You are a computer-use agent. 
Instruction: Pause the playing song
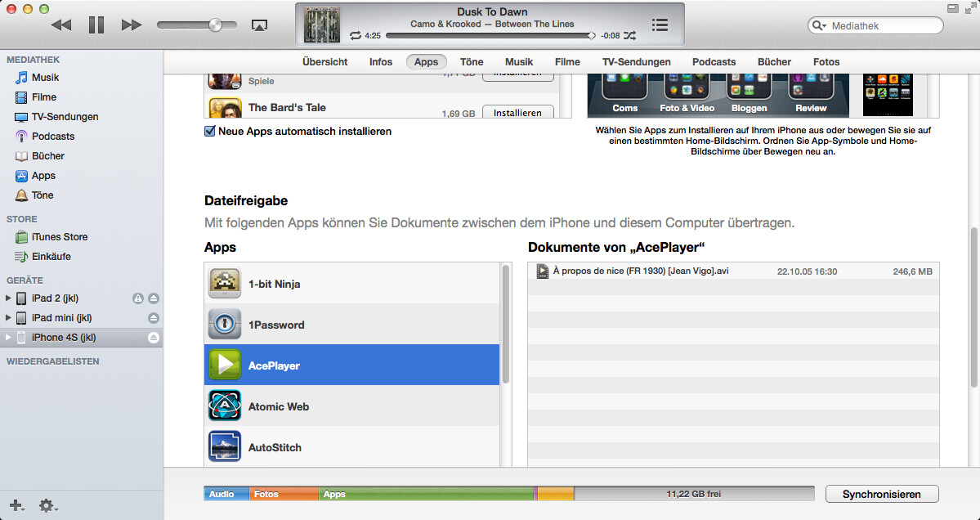click(96, 25)
